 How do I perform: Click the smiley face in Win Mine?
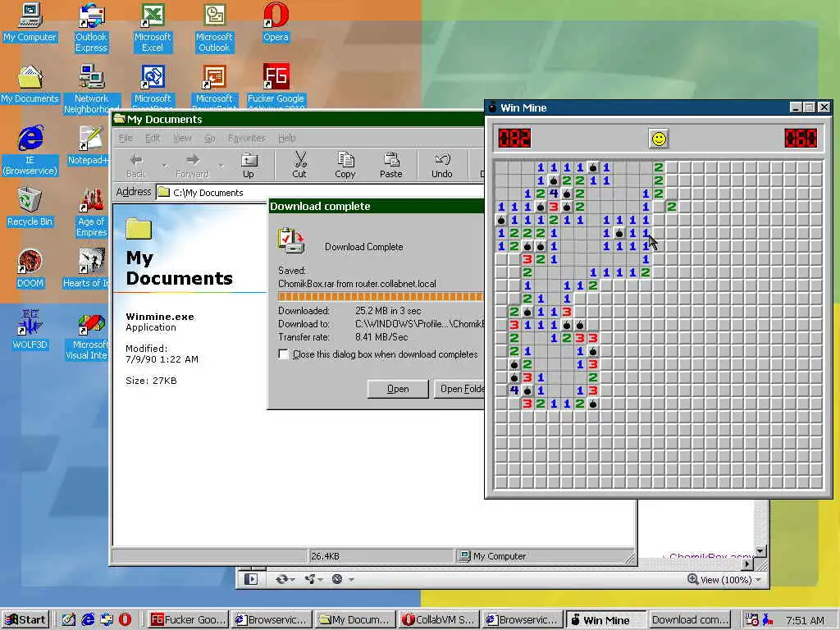click(659, 139)
